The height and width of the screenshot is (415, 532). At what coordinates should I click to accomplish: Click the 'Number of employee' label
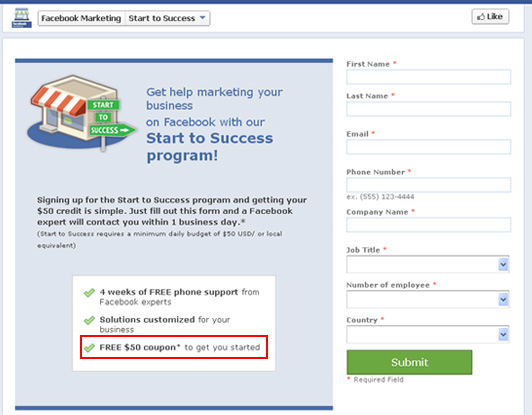pyautogui.click(x=388, y=285)
